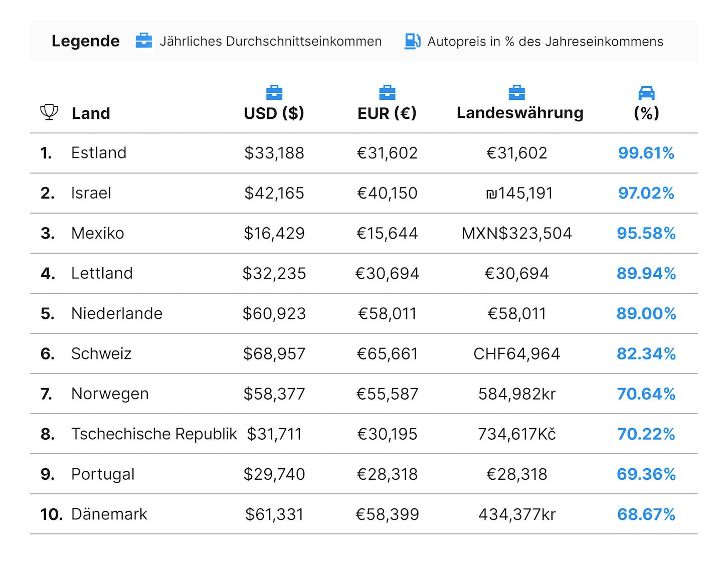Viewport: 728px width, 570px height.
Task: Select the USD ($) column header
Action: tap(274, 113)
